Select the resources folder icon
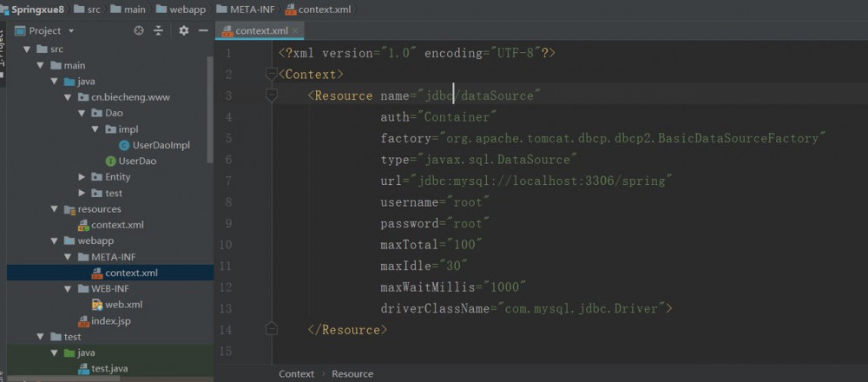Viewport: 868px width, 382px height. (69, 209)
